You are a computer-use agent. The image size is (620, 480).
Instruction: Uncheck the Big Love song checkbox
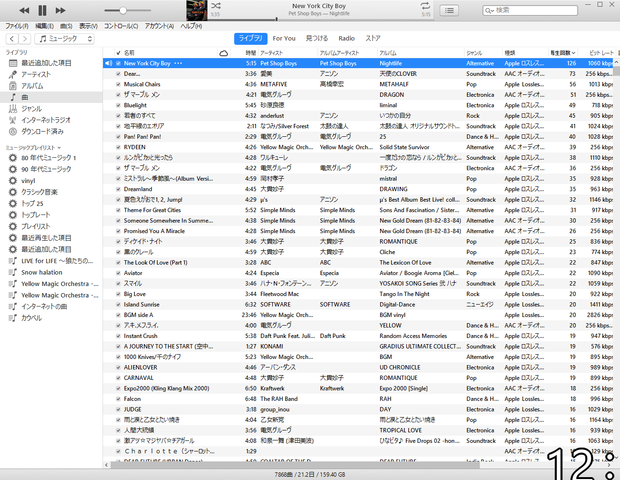118,294
